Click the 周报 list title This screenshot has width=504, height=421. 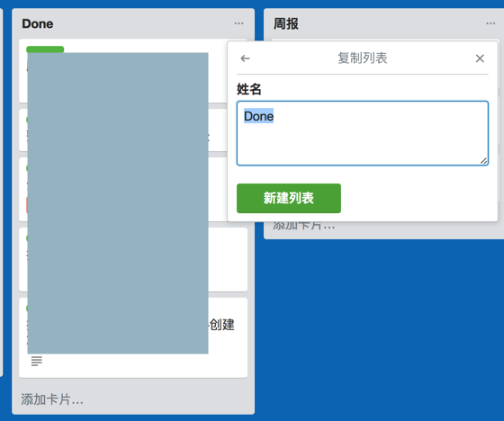[286, 23]
